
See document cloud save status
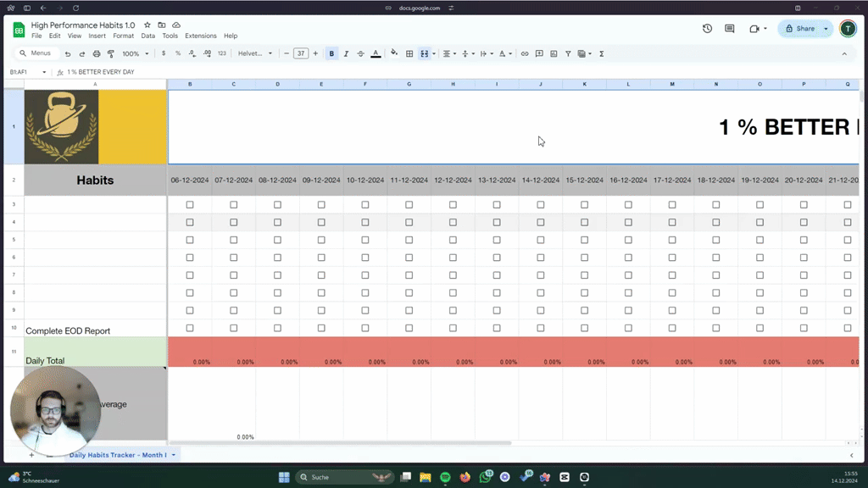pyautogui.click(x=176, y=25)
